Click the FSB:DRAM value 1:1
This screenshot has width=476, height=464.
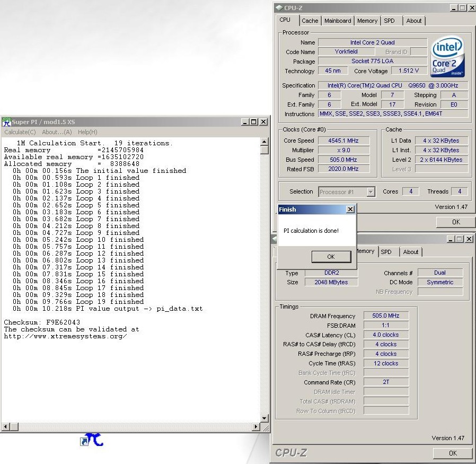(x=386, y=325)
